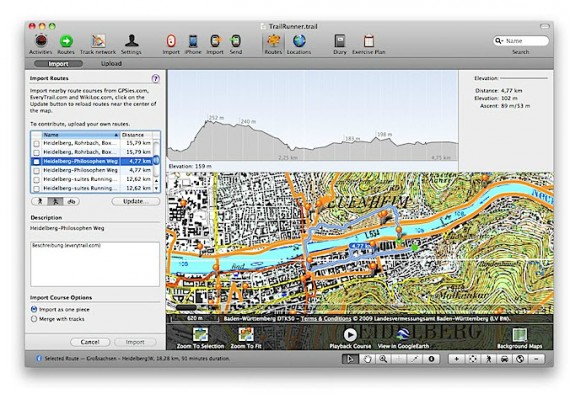Start Playback Course
Image resolution: width=570 pixels, height=394 pixels.
(350, 335)
